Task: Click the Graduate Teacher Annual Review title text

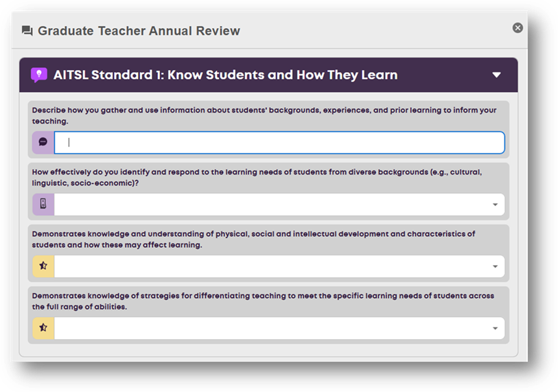Action: (x=139, y=31)
